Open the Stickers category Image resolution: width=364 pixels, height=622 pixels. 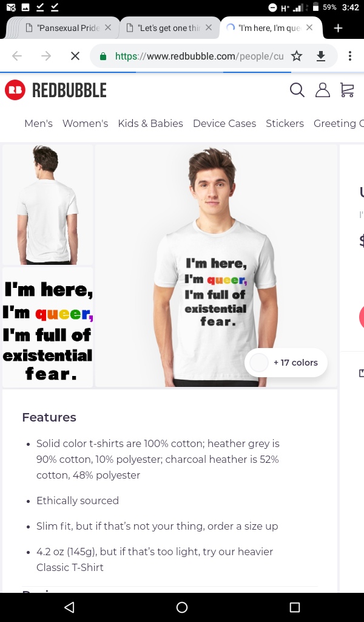coord(285,123)
